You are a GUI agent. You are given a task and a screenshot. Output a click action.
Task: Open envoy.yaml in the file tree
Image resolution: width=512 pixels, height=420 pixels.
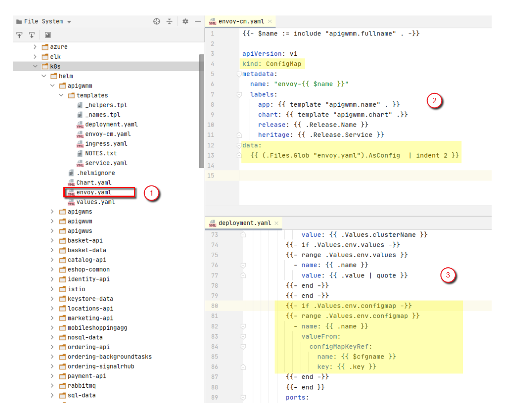(94, 193)
